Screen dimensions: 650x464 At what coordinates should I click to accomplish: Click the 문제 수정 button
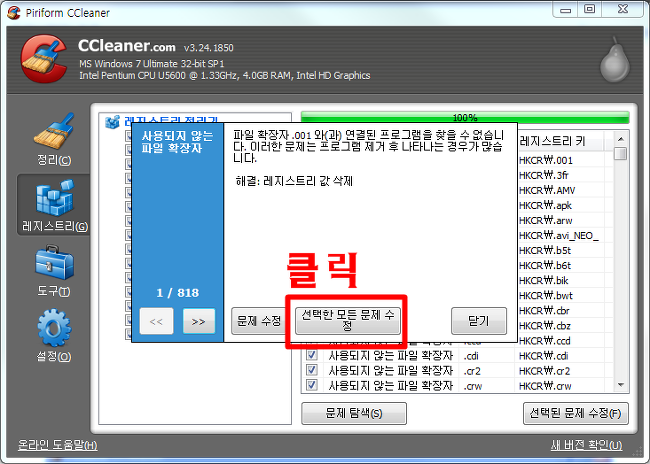(x=259, y=321)
